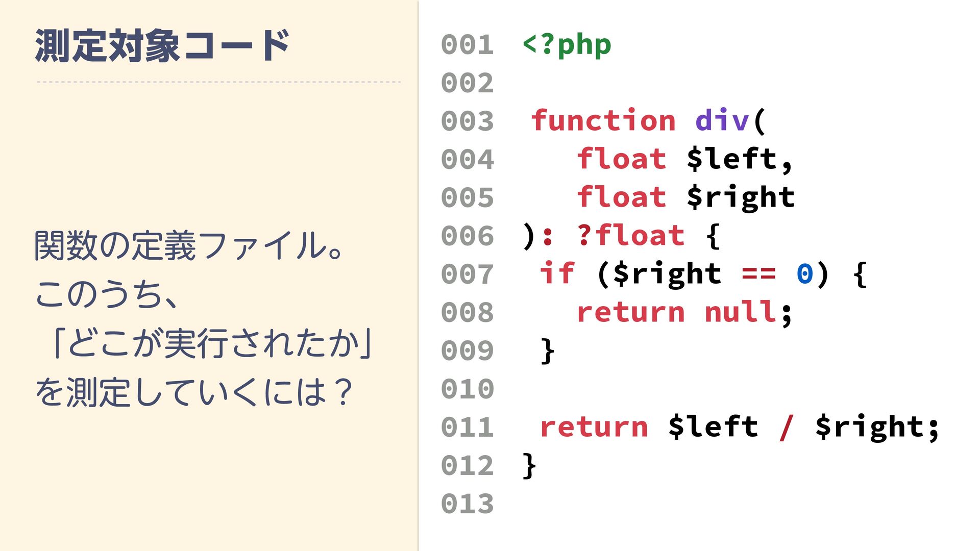Click the text を測定していくには？

pyautogui.click(x=194, y=392)
